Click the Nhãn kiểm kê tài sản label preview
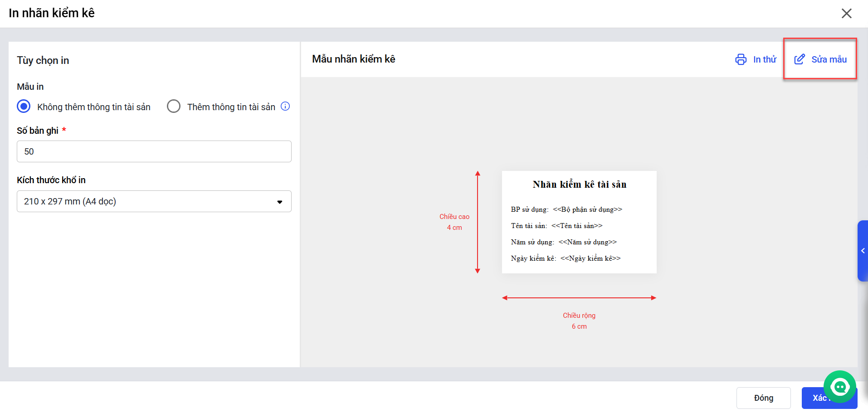 click(x=579, y=222)
